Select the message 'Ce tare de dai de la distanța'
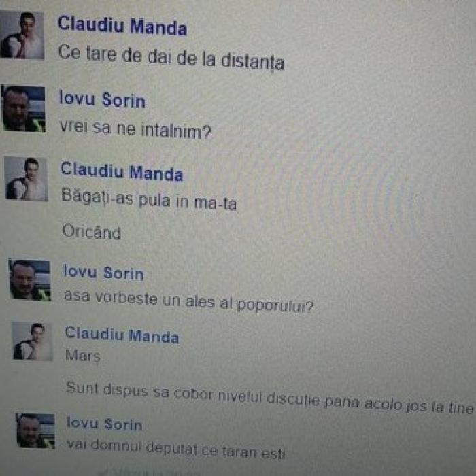Viewport: 476px width, 476px height. (x=171, y=57)
